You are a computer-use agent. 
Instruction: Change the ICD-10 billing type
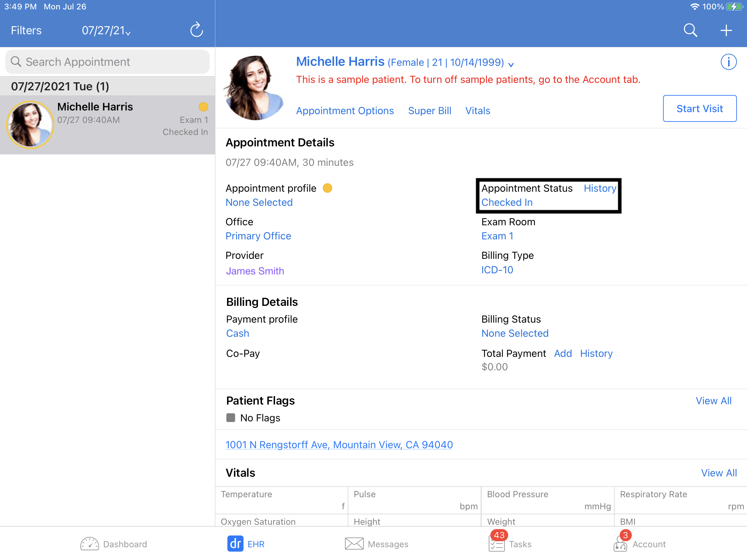tap(497, 270)
